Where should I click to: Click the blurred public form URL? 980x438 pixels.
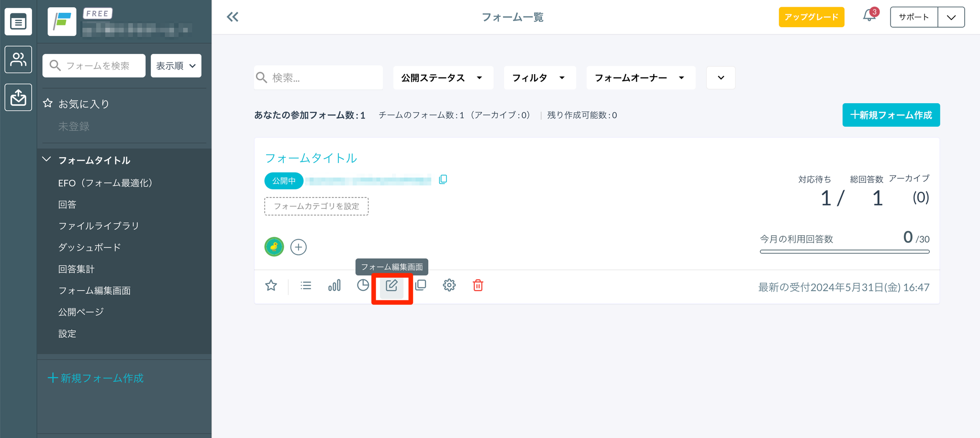[x=369, y=181]
